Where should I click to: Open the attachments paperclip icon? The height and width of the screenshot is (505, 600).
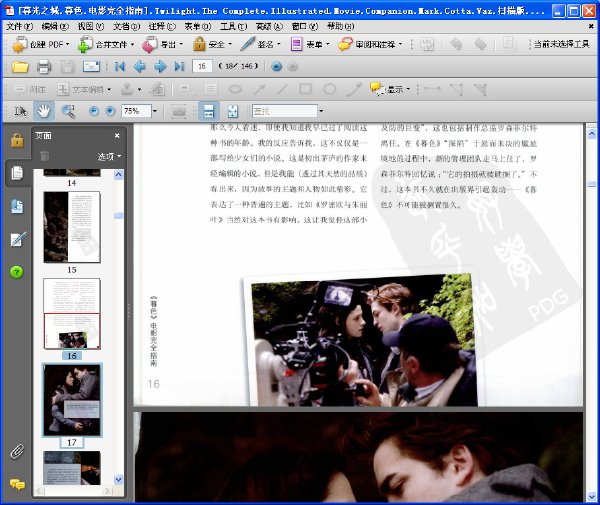coord(17,452)
